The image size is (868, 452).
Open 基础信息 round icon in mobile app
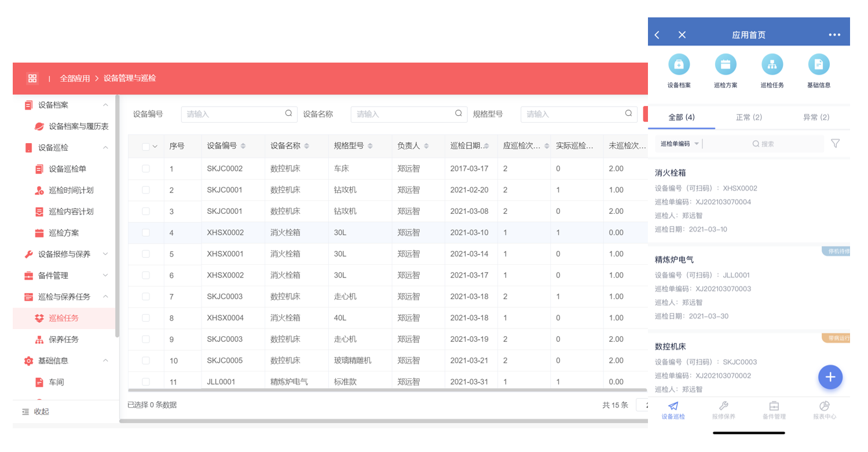pos(819,64)
